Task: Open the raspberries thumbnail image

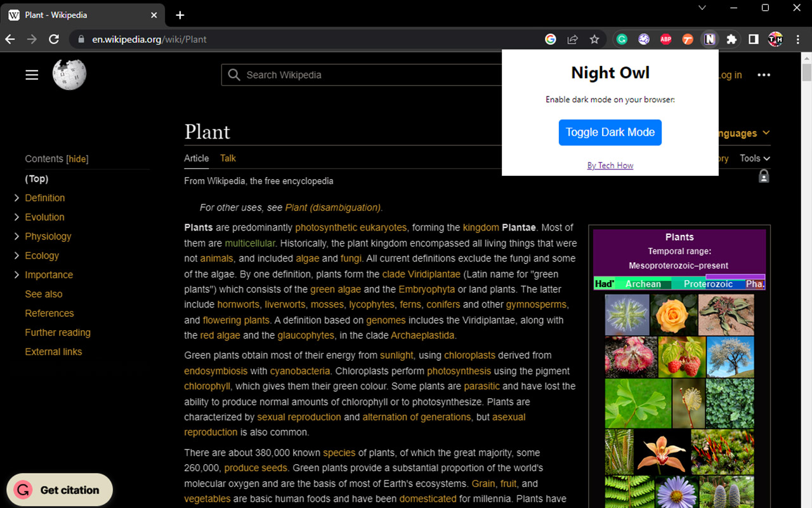Action: click(682, 357)
